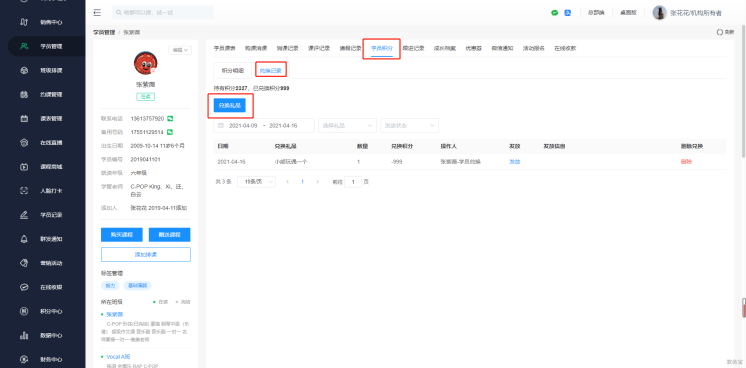Click the 积分中心 sidebar icon
The width and height of the screenshot is (746, 368).
[x=24, y=311]
